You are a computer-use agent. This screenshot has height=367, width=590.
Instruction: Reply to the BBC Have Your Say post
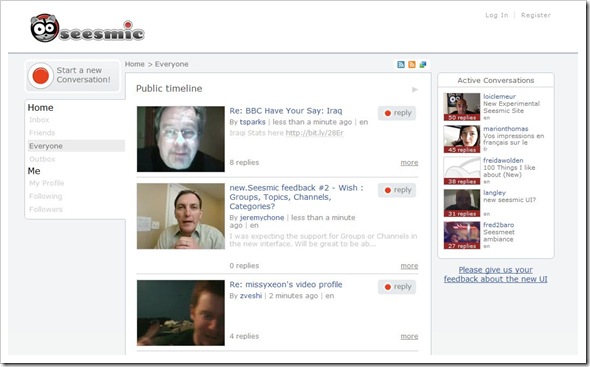coord(397,113)
